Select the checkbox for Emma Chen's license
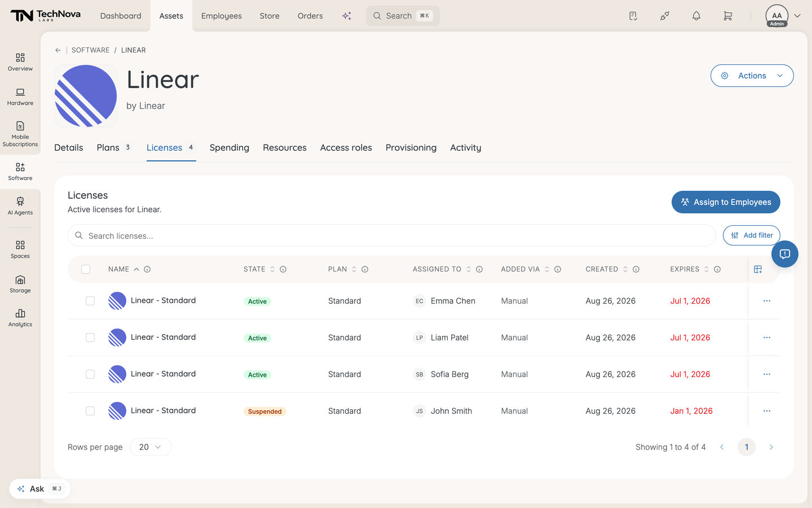This screenshot has height=508, width=812. pyautogui.click(x=90, y=301)
